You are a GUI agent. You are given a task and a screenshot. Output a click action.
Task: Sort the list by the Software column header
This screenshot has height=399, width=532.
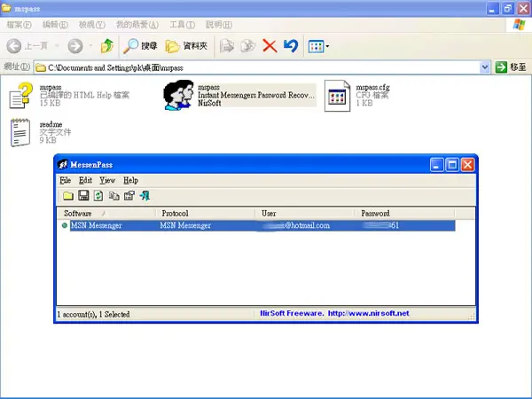point(106,213)
